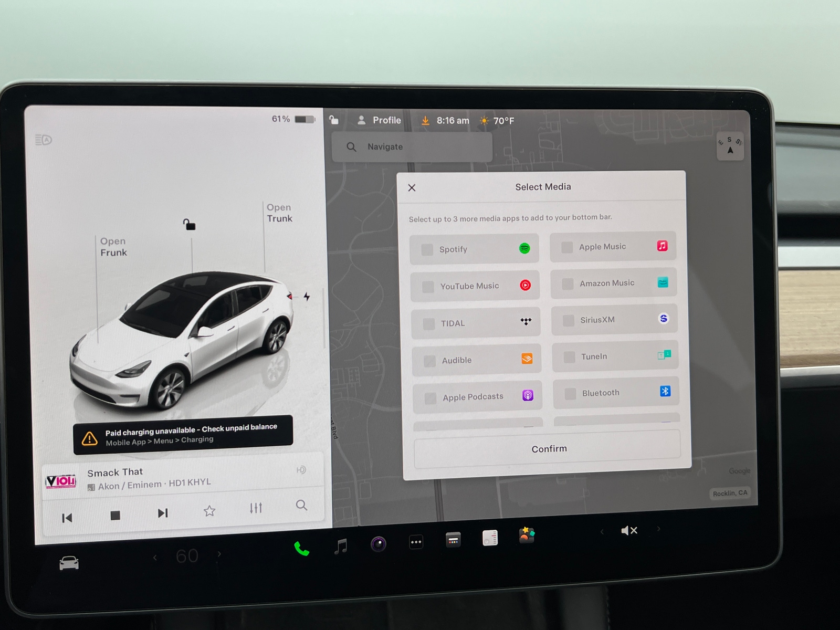This screenshot has width=840, height=630.
Task: Click the Spotify logo icon
Action: pos(524,248)
